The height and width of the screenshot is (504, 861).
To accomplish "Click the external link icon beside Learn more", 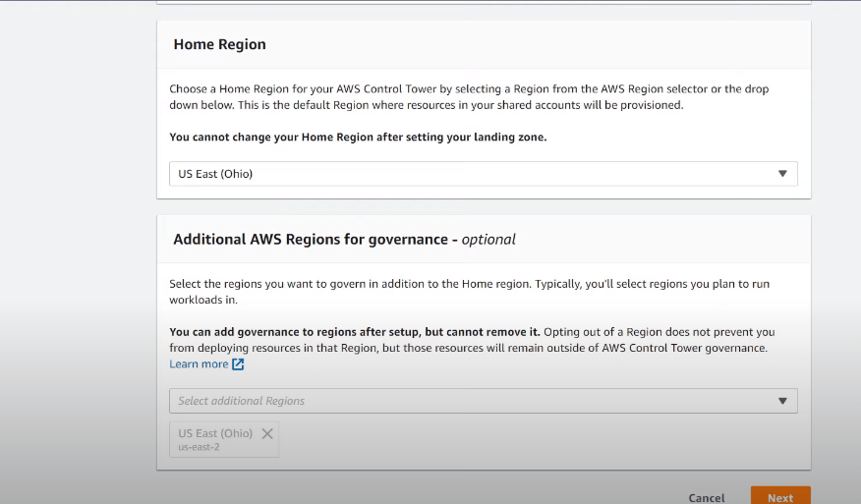I will (238, 364).
